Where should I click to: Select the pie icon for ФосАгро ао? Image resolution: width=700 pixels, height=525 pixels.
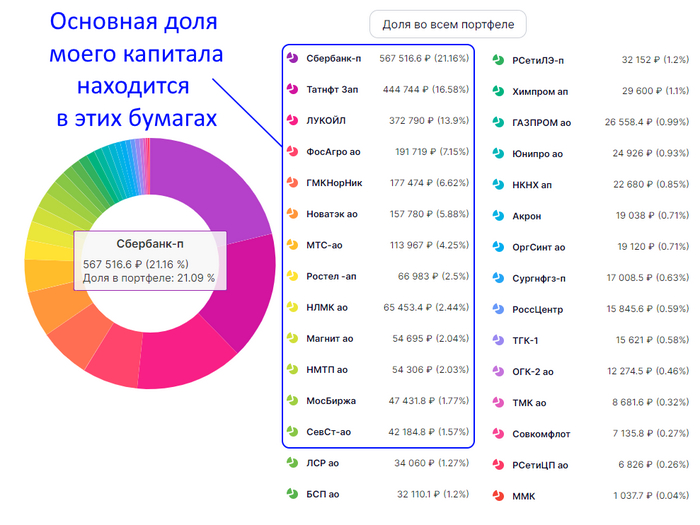coord(292,151)
